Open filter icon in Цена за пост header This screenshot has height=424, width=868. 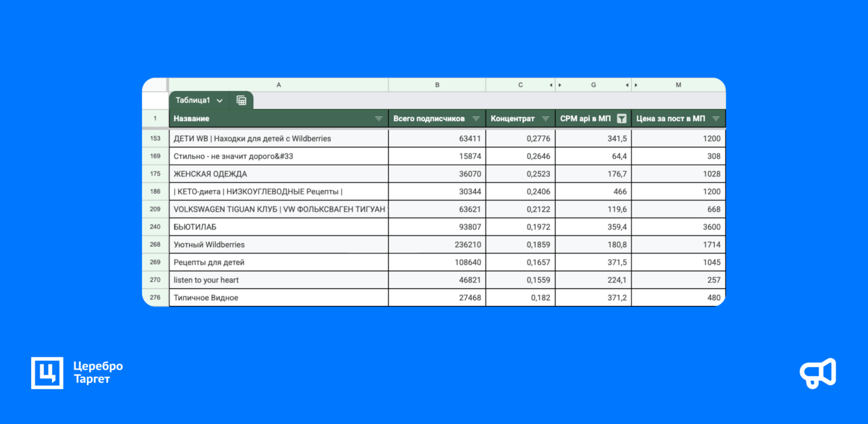[x=716, y=119]
